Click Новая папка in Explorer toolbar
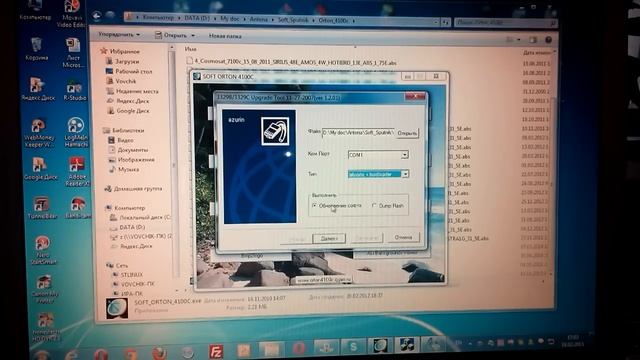640x360 pixels. [225, 36]
